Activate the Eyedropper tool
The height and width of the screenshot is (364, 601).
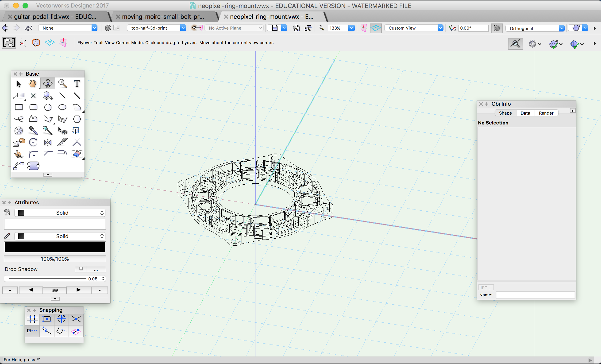point(33,131)
